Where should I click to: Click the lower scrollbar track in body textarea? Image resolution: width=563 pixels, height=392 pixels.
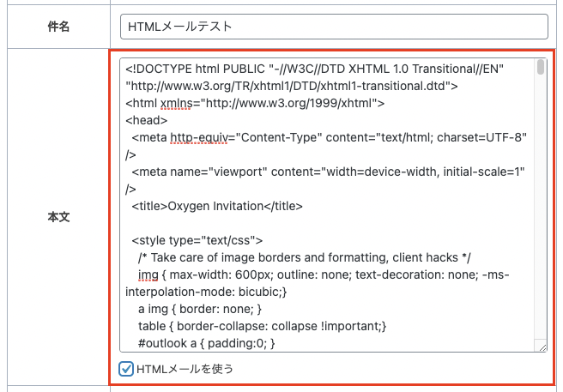(x=541, y=257)
